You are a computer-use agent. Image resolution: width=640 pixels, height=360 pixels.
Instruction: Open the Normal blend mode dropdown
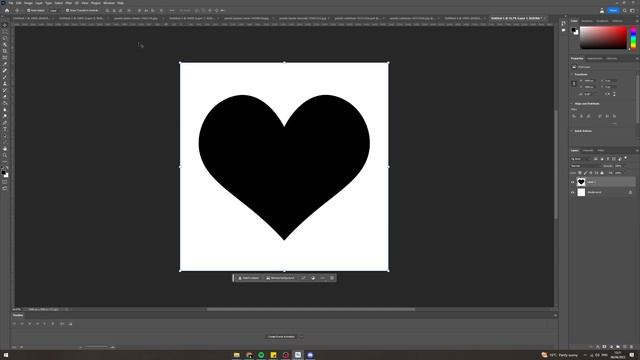point(586,166)
